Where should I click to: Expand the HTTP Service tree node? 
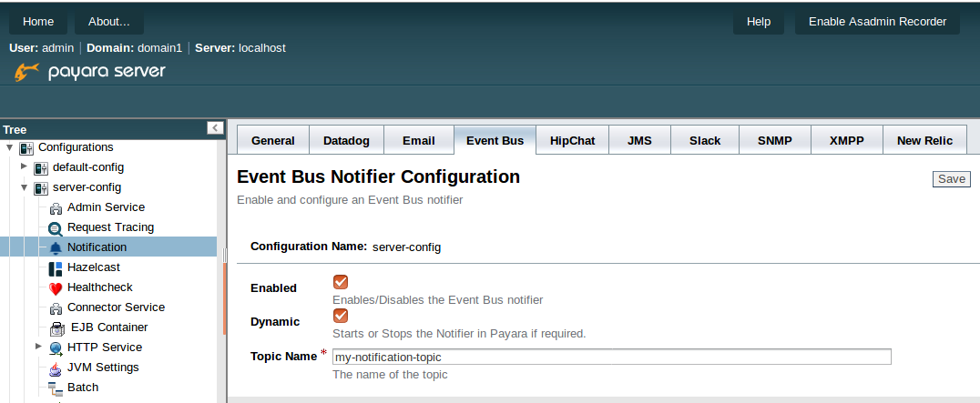pos(39,347)
